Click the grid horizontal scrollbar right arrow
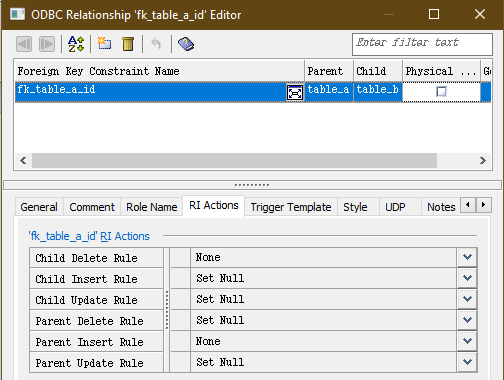 [x=483, y=161]
